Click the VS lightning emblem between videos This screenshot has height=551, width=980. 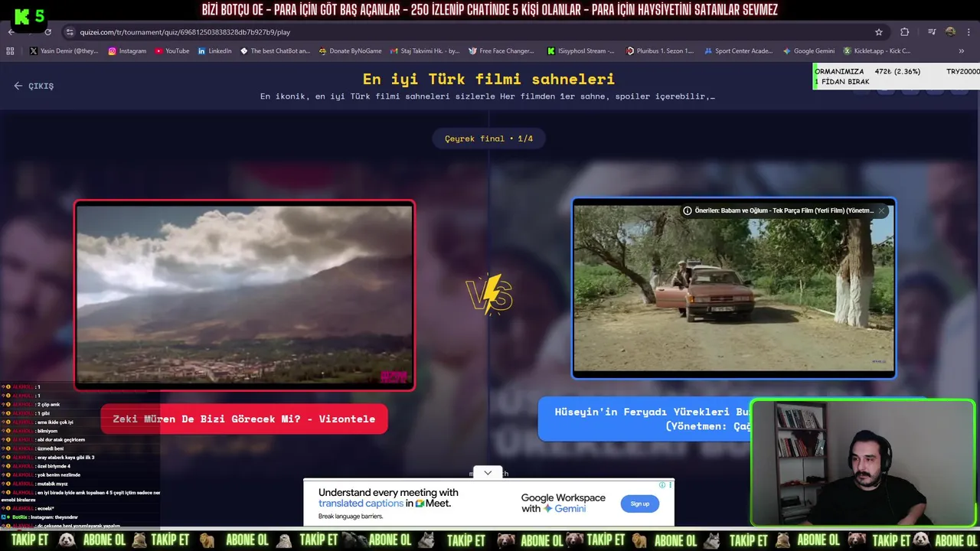(x=488, y=295)
